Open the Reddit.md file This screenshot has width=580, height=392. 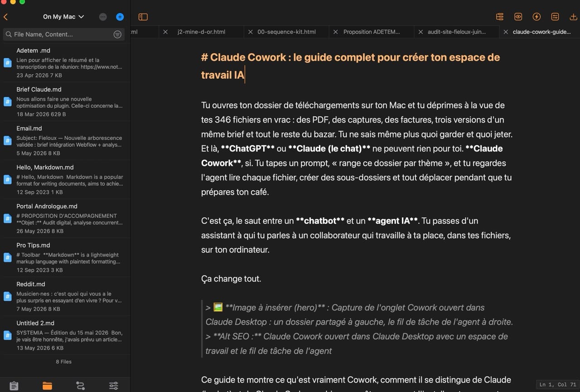65,296
